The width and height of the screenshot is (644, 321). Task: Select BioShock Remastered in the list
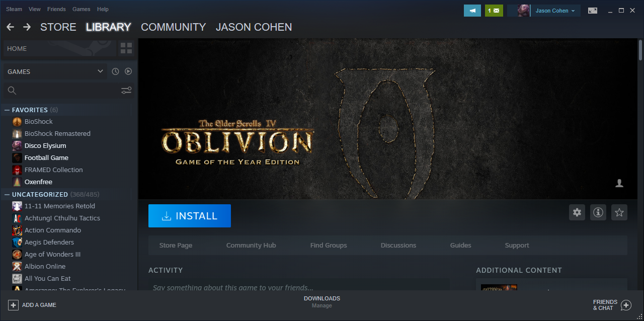(x=57, y=134)
